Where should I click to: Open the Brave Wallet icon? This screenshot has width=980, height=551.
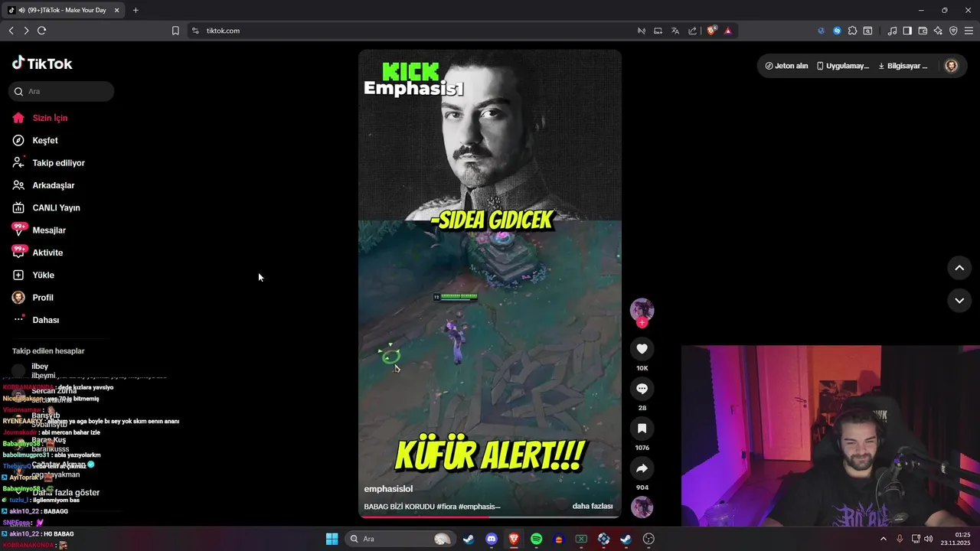coord(923,31)
